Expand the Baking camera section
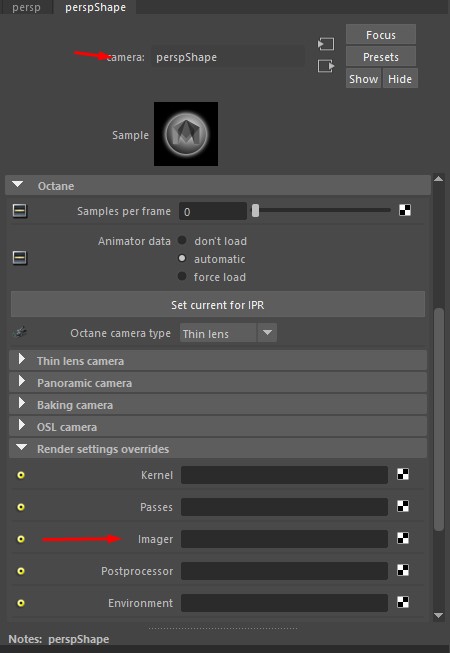Screen dimensions: 450x653 pyautogui.click(x=218, y=405)
